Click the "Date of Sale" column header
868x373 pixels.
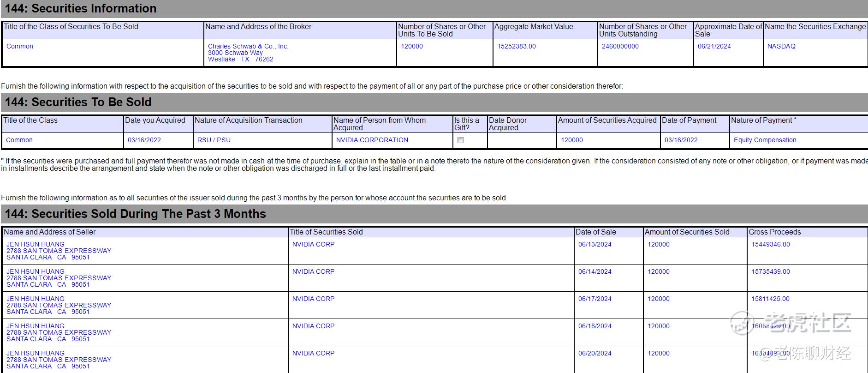(596, 232)
